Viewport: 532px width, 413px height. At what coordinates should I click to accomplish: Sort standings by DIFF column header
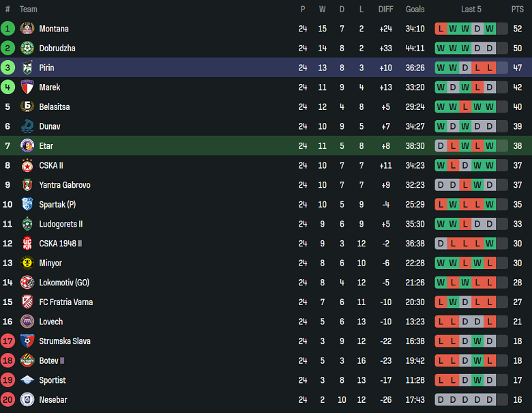[x=385, y=10]
